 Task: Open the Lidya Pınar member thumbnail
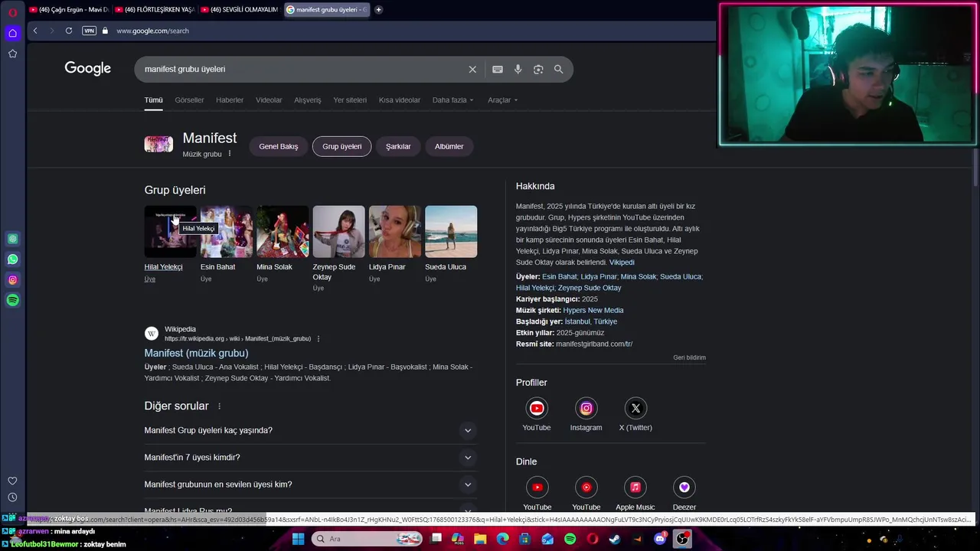(x=395, y=231)
